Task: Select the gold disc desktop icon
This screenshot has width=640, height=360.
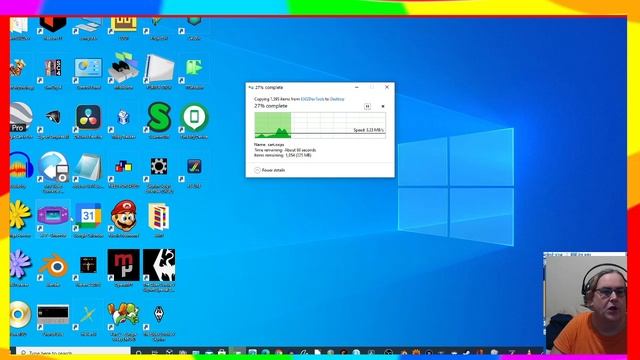Action: point(19,314)
